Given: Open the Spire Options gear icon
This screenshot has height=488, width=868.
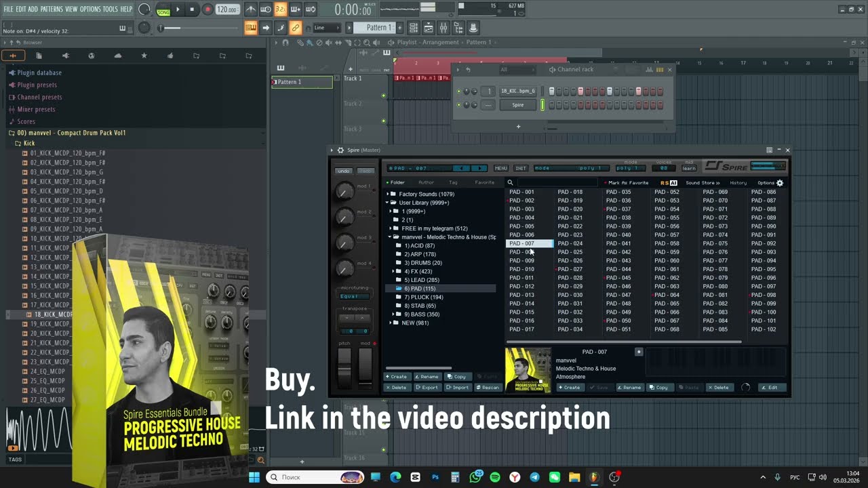Looking at the screenshot, I should [780, 182].
